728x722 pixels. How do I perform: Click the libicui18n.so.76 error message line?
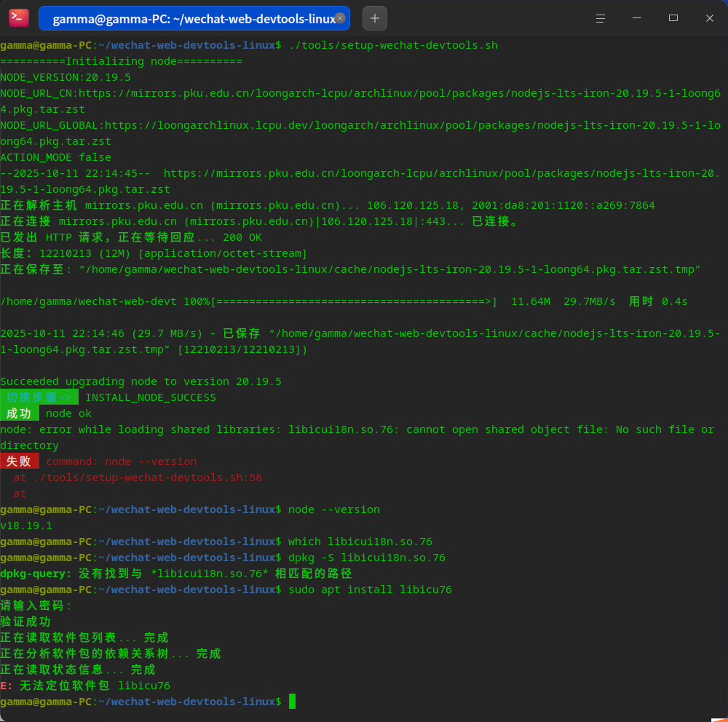357,437
